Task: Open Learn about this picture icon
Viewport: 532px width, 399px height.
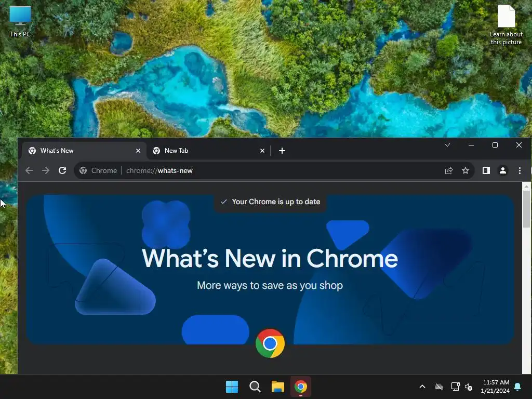Action: (506, 25)
